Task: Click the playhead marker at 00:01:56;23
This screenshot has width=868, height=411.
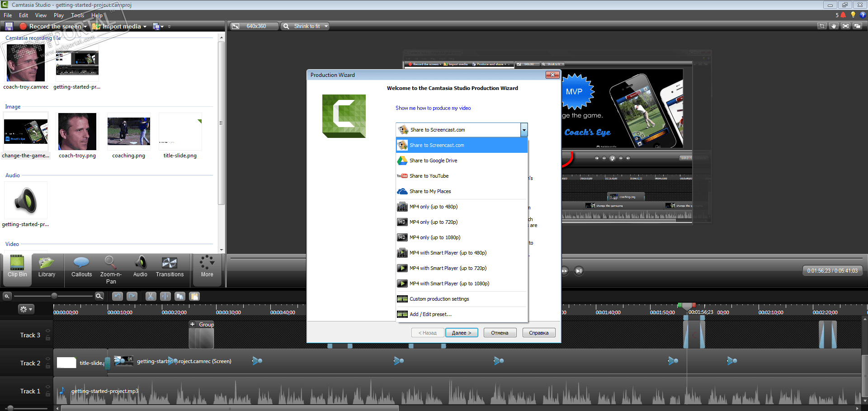Action: coord(687,306)
